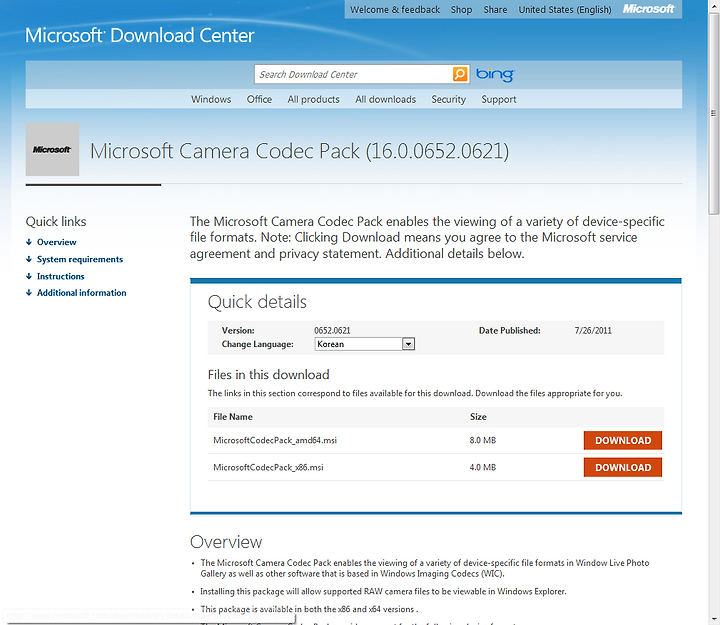Screen dimensions: 720x625
Task: Focus the Search Download Center field
Action: point(354,74)
